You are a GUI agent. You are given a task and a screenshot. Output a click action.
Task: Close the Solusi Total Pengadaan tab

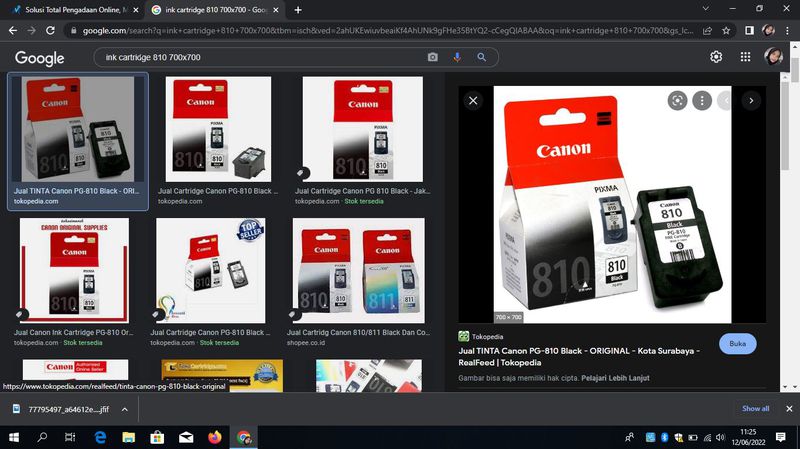(136, 10)
